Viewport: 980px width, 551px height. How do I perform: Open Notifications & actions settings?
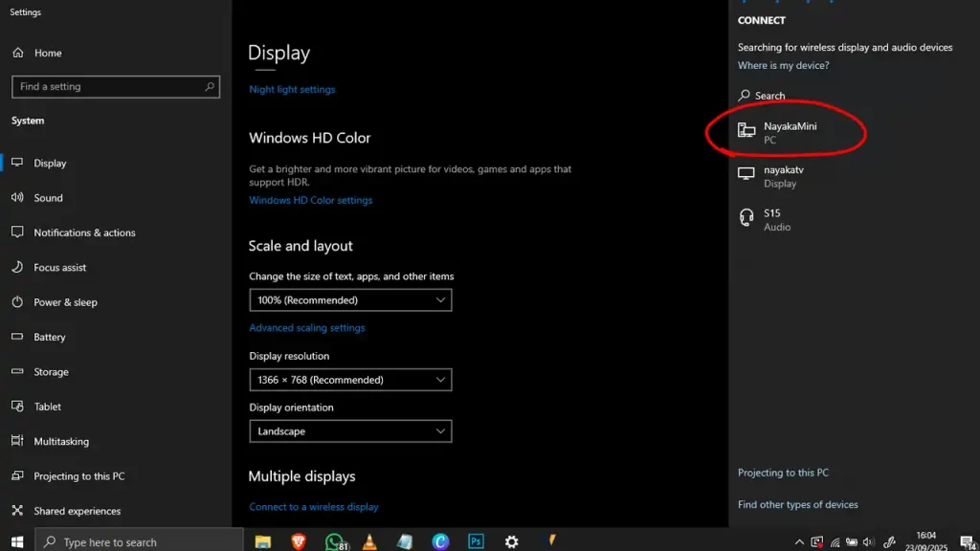[x=84, y=232]
